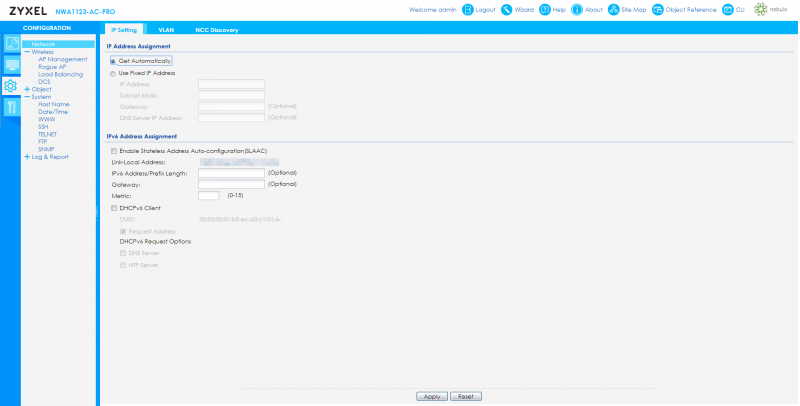Viewport: 800px width, 406px height.
Task: Select the Configuration gear sidebar icon
Action: [x=11, y=86]
